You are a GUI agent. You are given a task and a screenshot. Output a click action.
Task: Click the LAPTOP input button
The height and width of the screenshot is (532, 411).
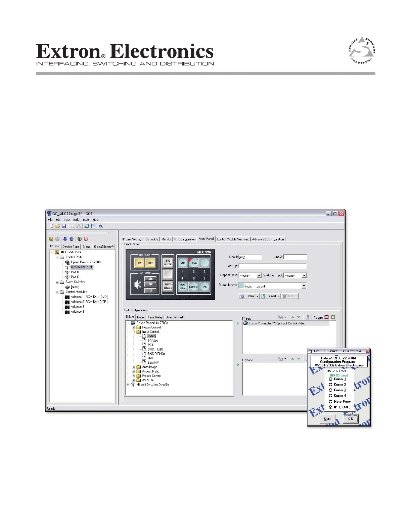194,286
